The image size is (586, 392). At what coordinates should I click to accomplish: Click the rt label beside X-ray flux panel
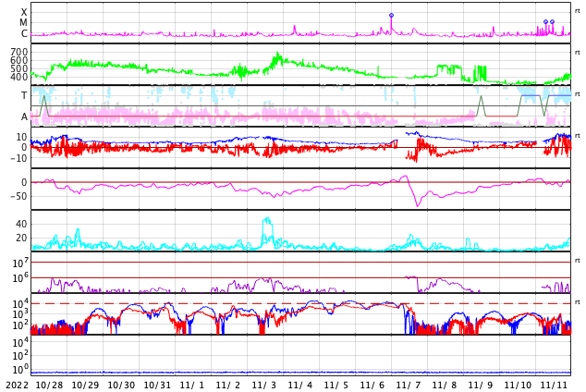pos(578,11)
